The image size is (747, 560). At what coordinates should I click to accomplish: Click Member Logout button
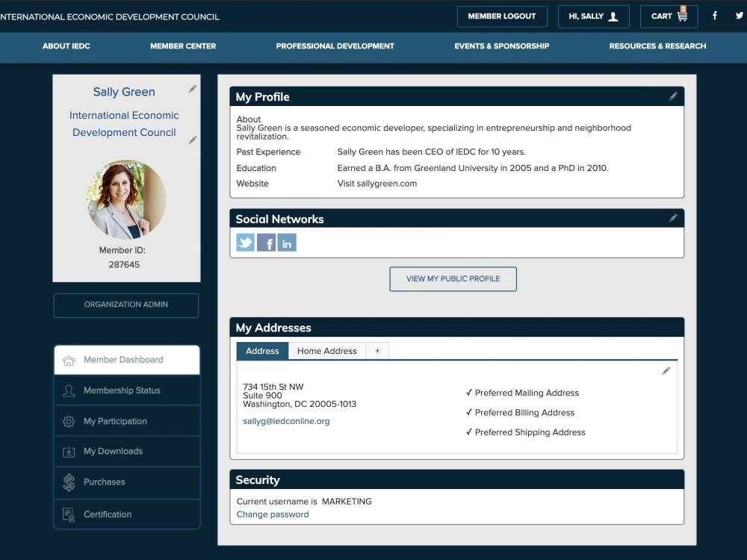click(x=502, y=16)
